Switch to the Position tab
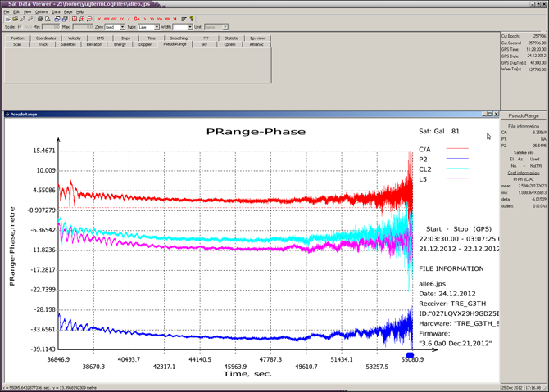The height and width of the screenshot is (392, 549). click(17, 38)
